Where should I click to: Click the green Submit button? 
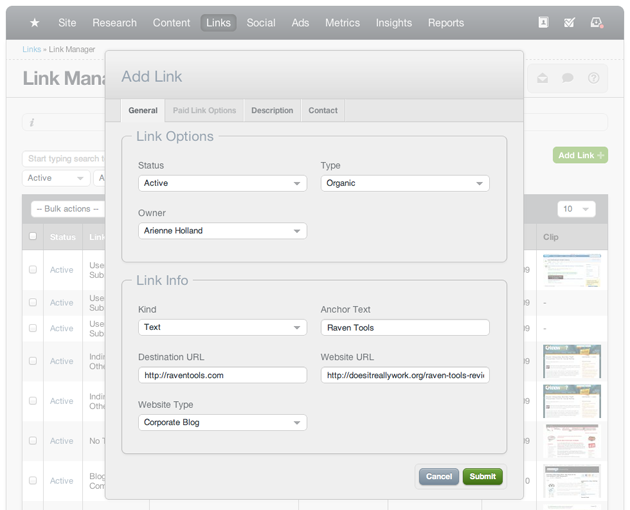tap(483, 477)
